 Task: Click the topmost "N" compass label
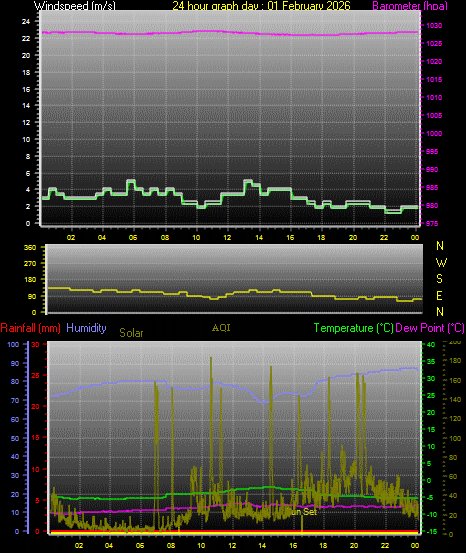(x=440, y=246)
